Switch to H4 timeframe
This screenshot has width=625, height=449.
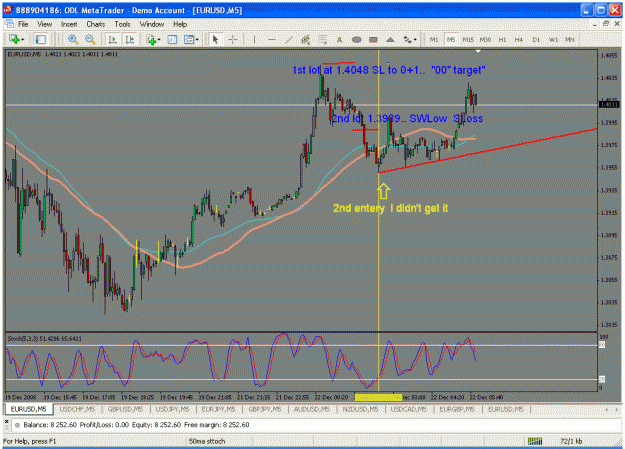point(519,39)
